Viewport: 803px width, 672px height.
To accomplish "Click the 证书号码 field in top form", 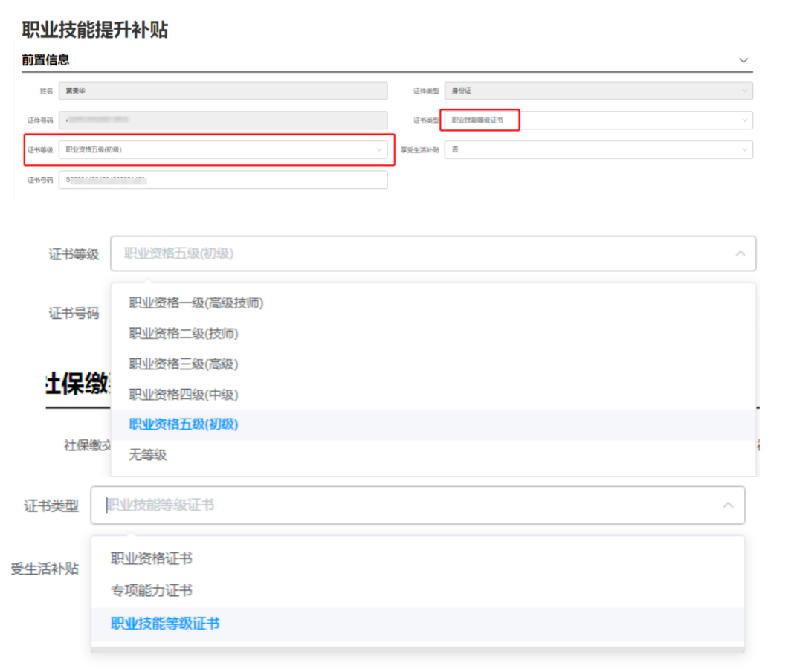I will (x=223, y=180).
